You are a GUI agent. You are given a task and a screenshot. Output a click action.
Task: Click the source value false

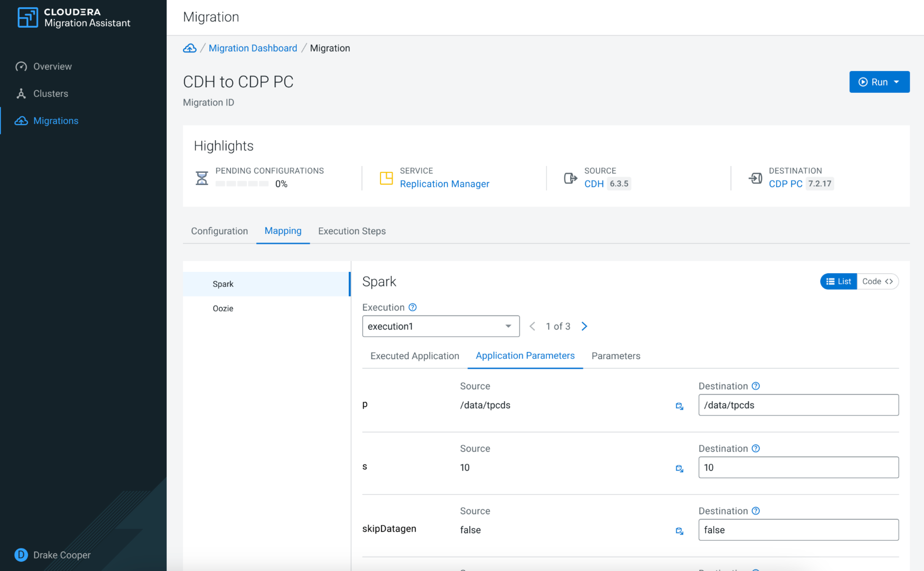[x=470, y=530]
